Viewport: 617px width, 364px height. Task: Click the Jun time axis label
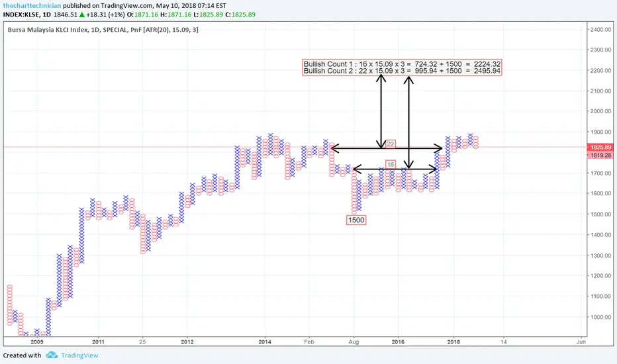[x=581, y=342]
